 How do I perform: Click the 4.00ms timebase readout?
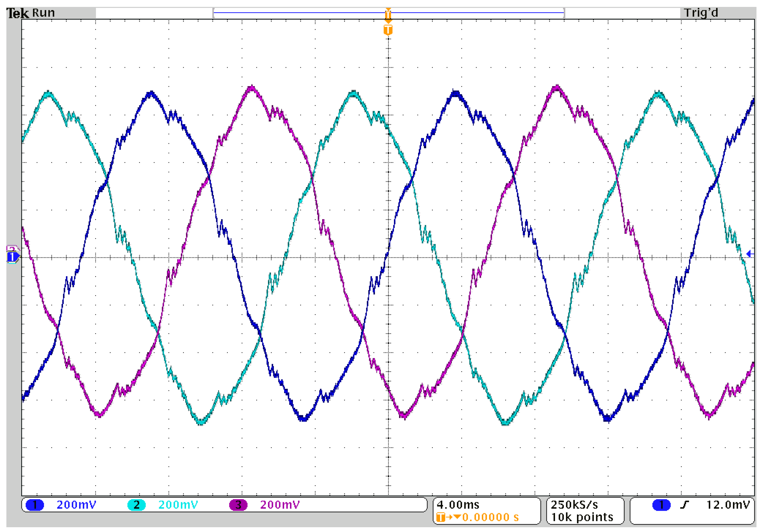[x=458, y=505]
